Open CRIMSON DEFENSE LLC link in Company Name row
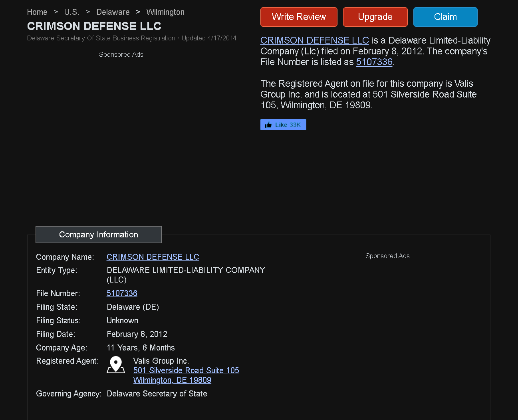Screen dimensions: 518x420 (153, 257)
